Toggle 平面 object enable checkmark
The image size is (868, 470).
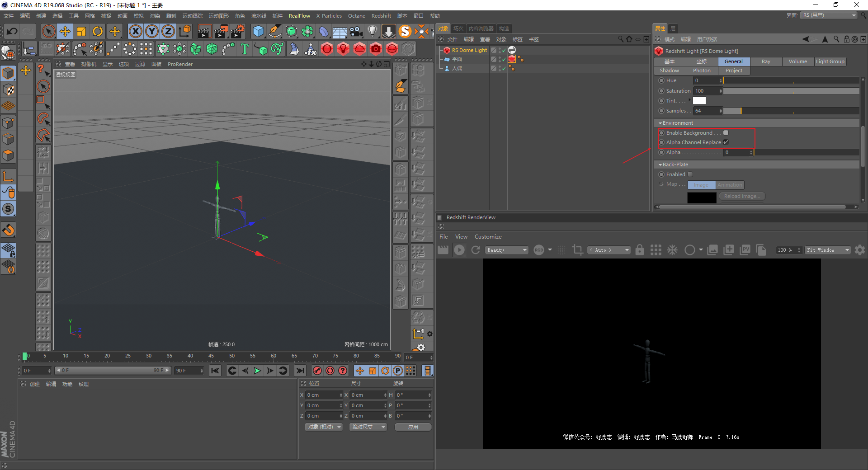tap(504, 59)
